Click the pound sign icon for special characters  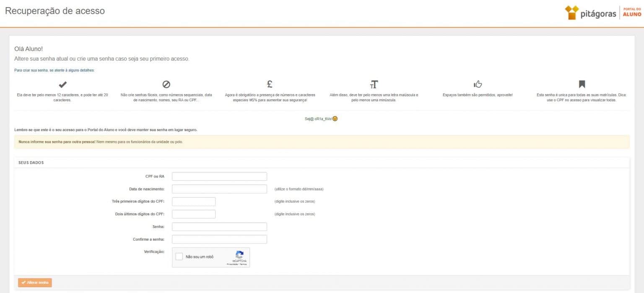(270, 85)
